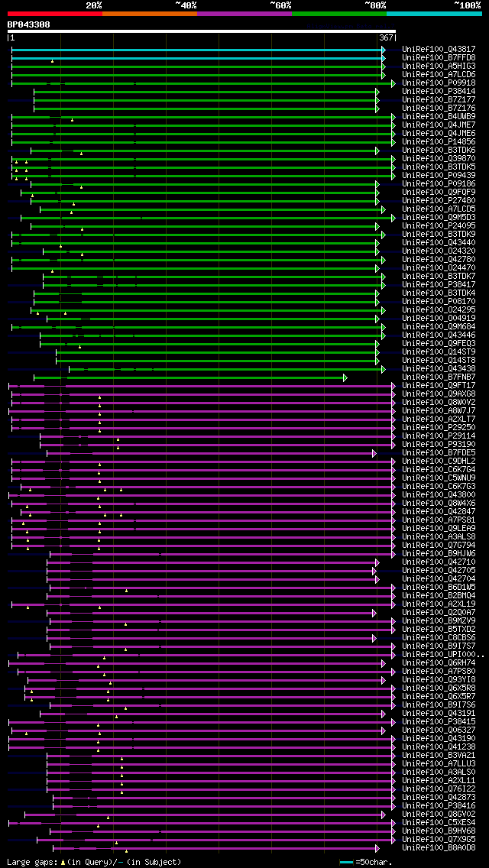Click the cyan ~100% identity legend segment

click(434, 13)
